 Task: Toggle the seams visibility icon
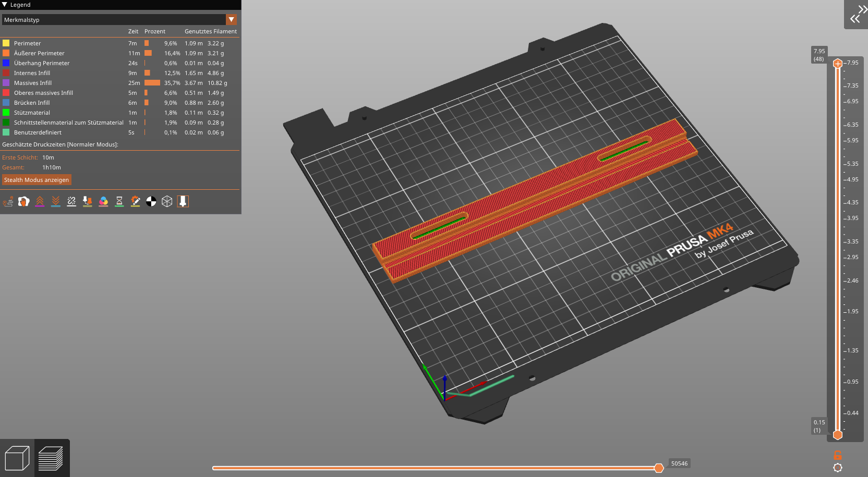pyautogui.click(x=71, y=202)
